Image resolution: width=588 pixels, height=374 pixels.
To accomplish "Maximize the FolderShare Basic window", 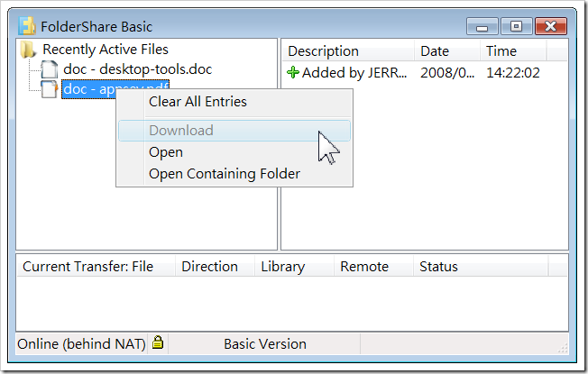I will click(516, 27).
